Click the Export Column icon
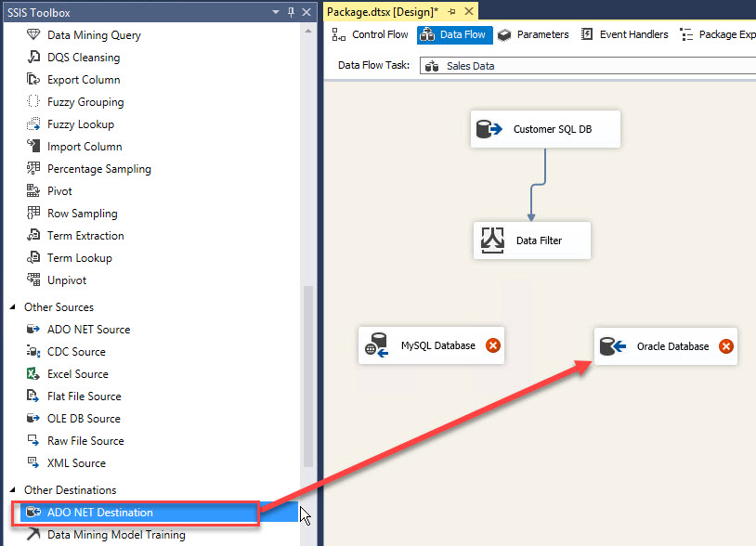756x546 pixels. 33,79
